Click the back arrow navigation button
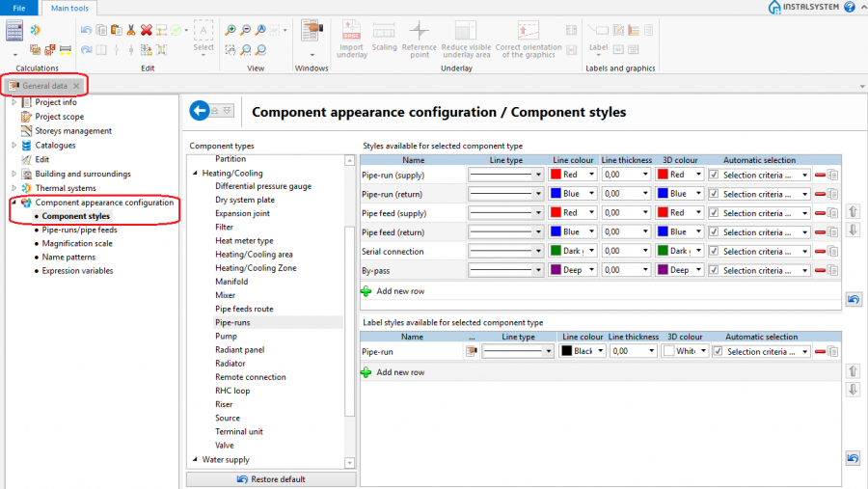This screenshot has width=868, height=489. tap(200, 111)
